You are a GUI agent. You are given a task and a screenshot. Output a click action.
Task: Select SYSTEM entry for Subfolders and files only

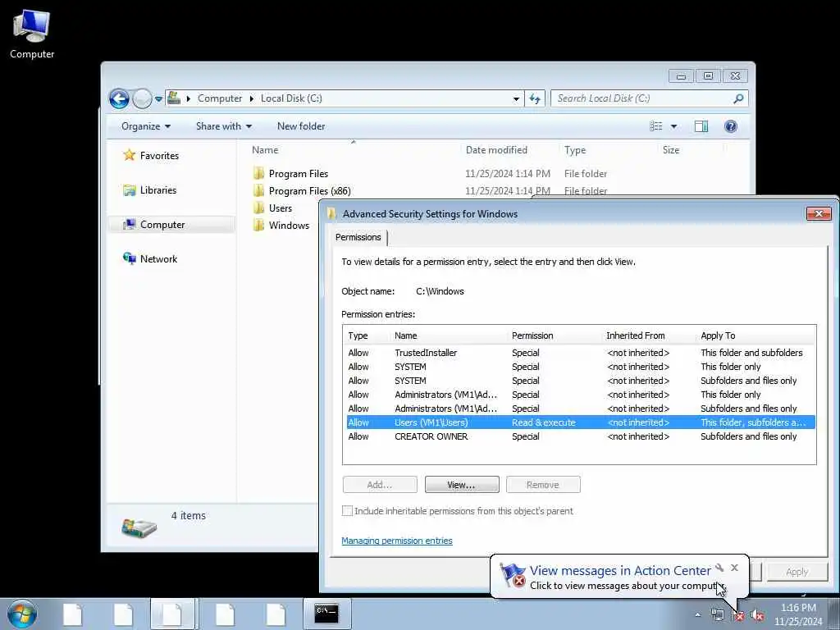pyautogui.click(x=581, y=381)
